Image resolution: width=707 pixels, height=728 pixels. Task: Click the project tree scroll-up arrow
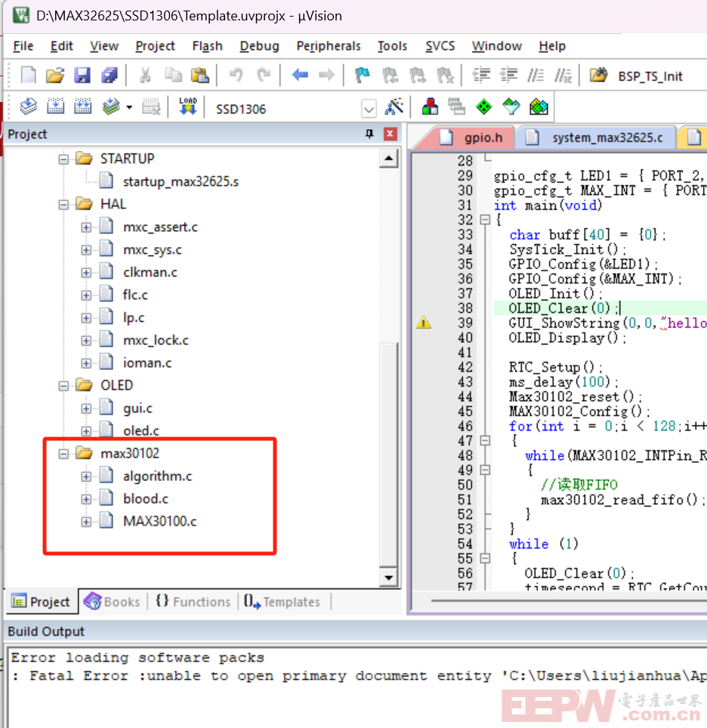[x=388, y=159]
